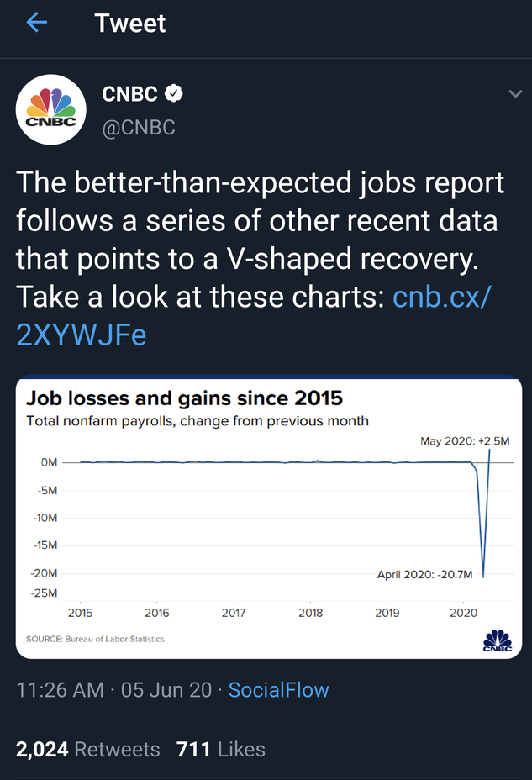Tap the verified badge next to CNBC

pos(173,94)
